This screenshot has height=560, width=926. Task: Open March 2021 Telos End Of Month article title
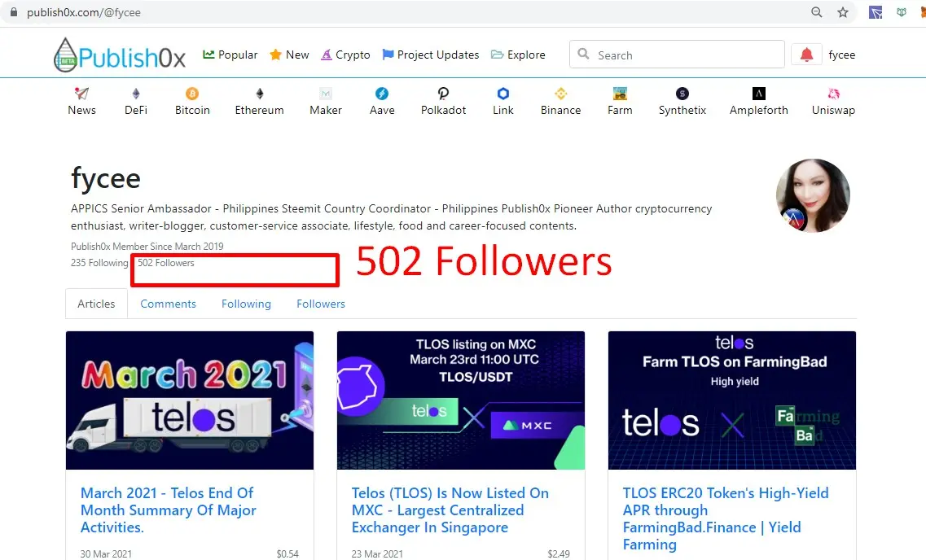point(169,510)
